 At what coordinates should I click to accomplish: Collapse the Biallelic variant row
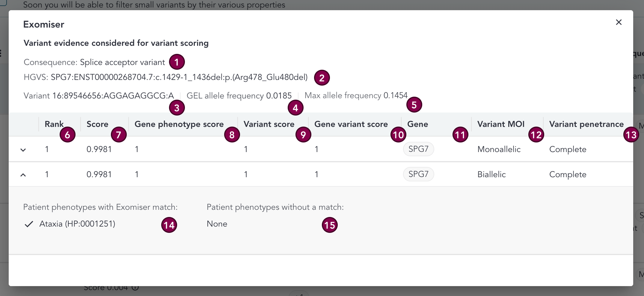pyautogui.click(x=24, y=174)
